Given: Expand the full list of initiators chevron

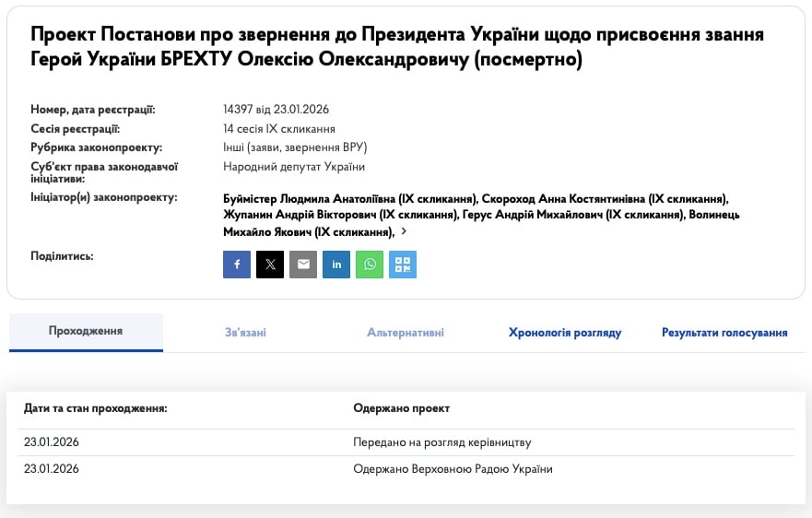Looking at the screenshot, I should pos(404,231).
